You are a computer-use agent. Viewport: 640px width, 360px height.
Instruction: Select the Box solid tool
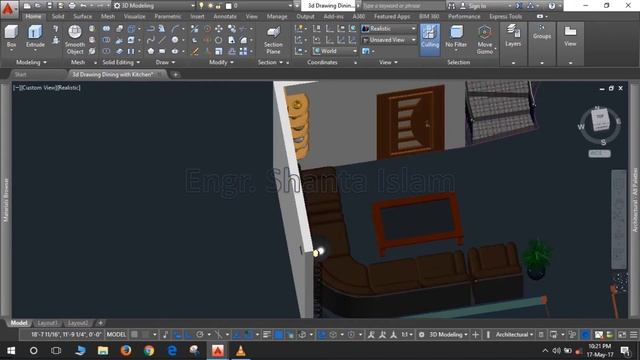point(11,36)
